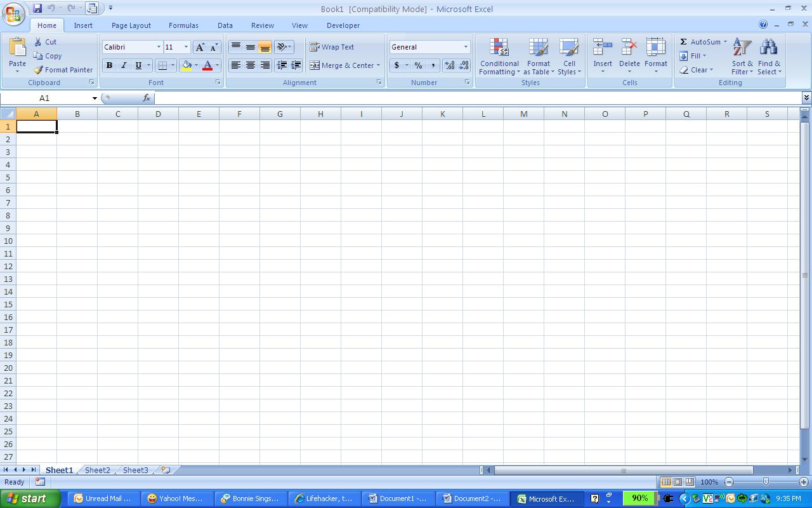Apply the Percent Style format
812x508 pixels.
[x=418, y=65]
